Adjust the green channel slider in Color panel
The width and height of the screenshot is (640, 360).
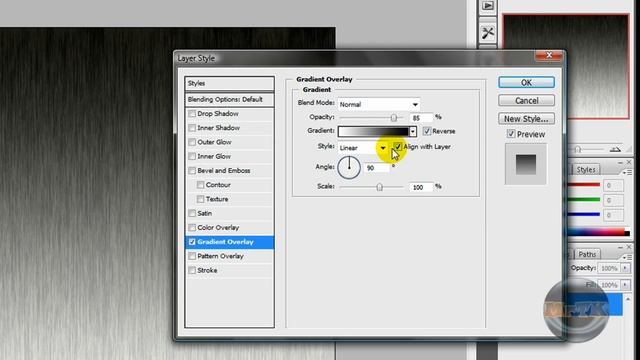584,200
